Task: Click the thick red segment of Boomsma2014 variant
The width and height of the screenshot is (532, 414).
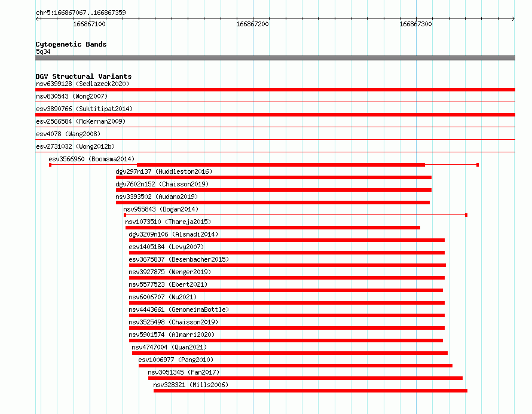Action: 281,165
